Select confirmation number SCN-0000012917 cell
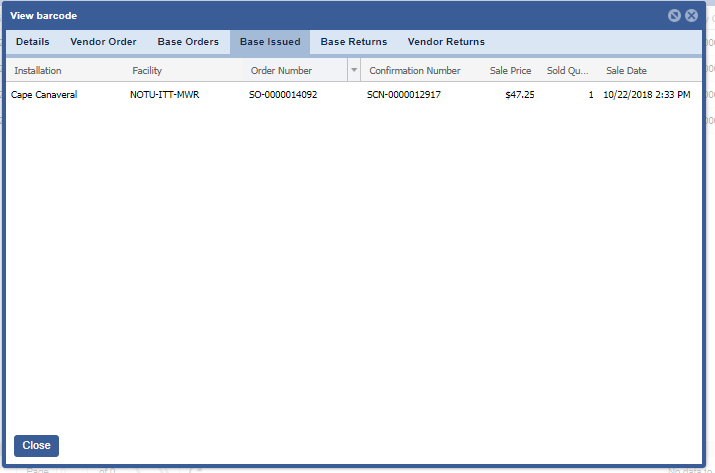Viewport: 715px width, 473px height. click(404, 95)
